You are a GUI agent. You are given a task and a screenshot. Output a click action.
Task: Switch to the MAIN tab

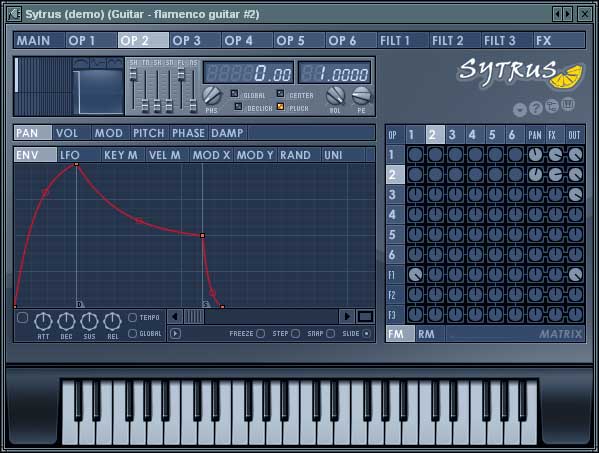click(x=39, y=40)
